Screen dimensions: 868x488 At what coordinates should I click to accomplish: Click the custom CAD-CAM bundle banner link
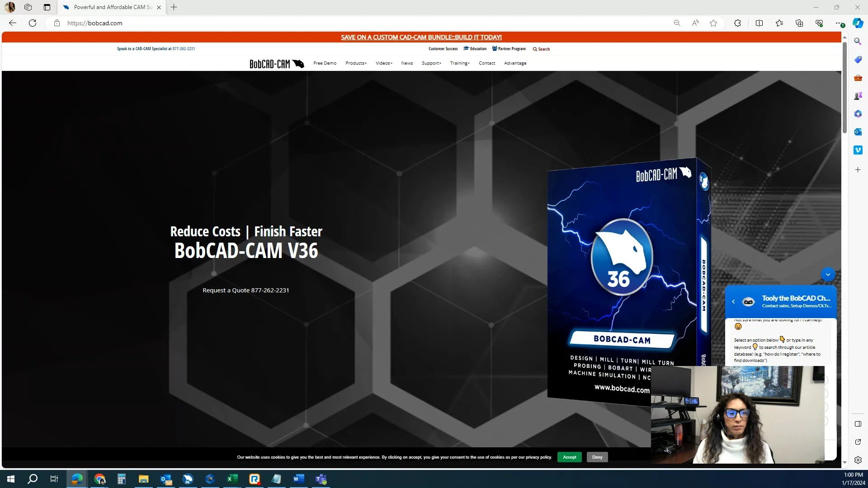point(421,38)
